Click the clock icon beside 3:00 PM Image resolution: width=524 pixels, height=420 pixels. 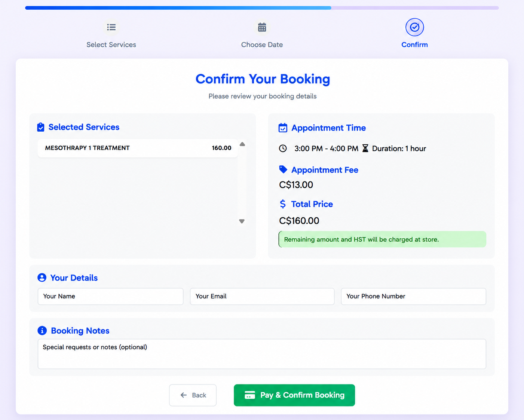pyautogui.click(x=283, y=148)
